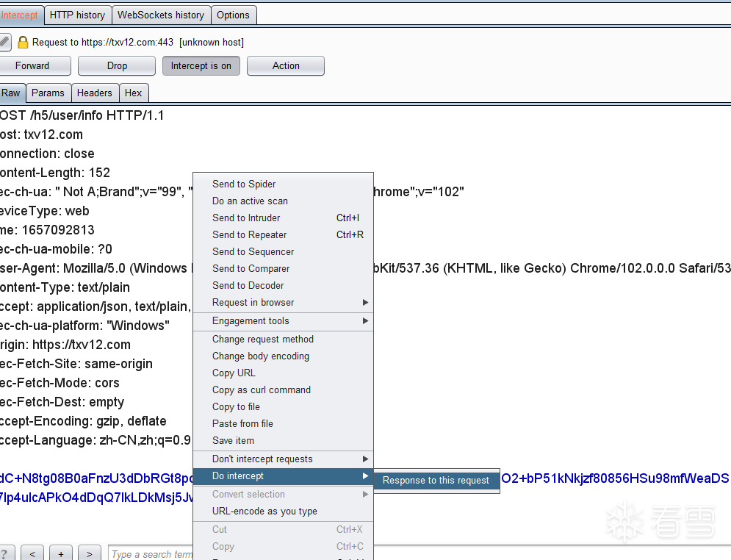
Task: Click the Content-Length: 152 header line
Action: [x=55, y=173]
